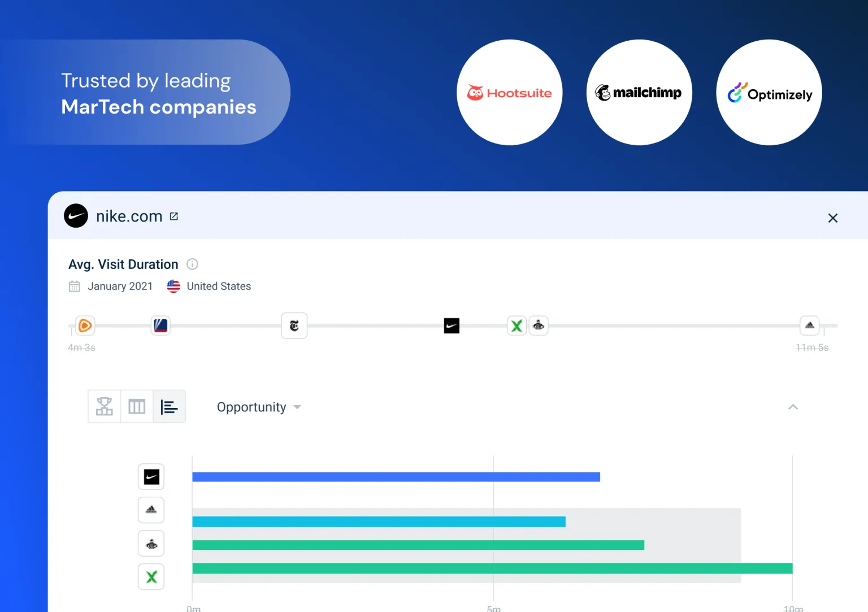Screen dimensions: 868x612
Task: Close the nike.com panel
Action: (x=832, y=218)
